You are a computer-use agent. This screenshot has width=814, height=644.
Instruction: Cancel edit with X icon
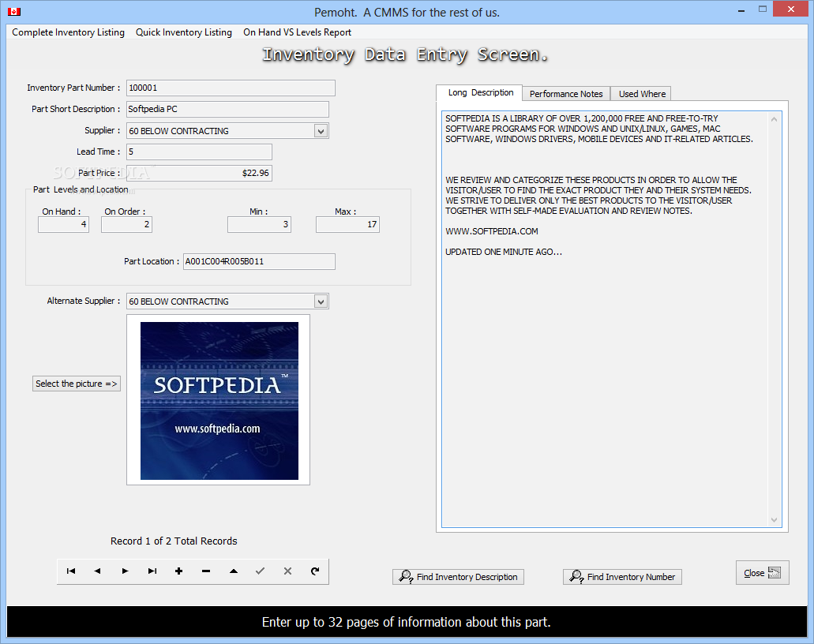tap(287, 571)
